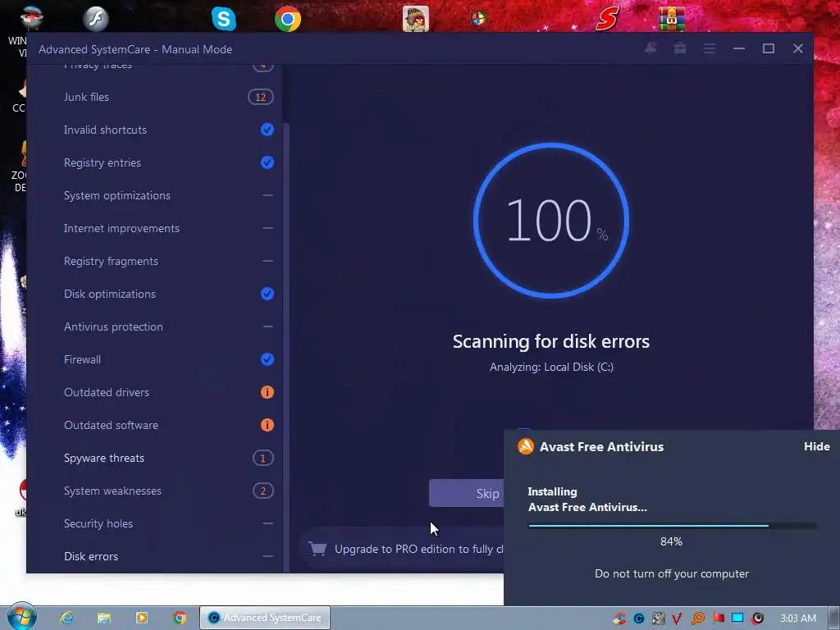This screenshot has width=840, height=630.
Task: Click the orange magnifier tray icon
Action: (697, 619)
